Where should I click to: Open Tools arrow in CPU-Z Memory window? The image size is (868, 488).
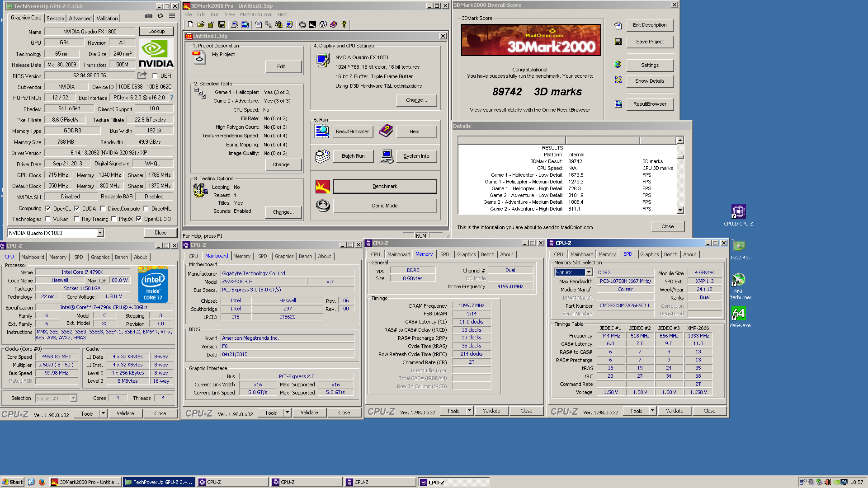(x=469, y=411)
